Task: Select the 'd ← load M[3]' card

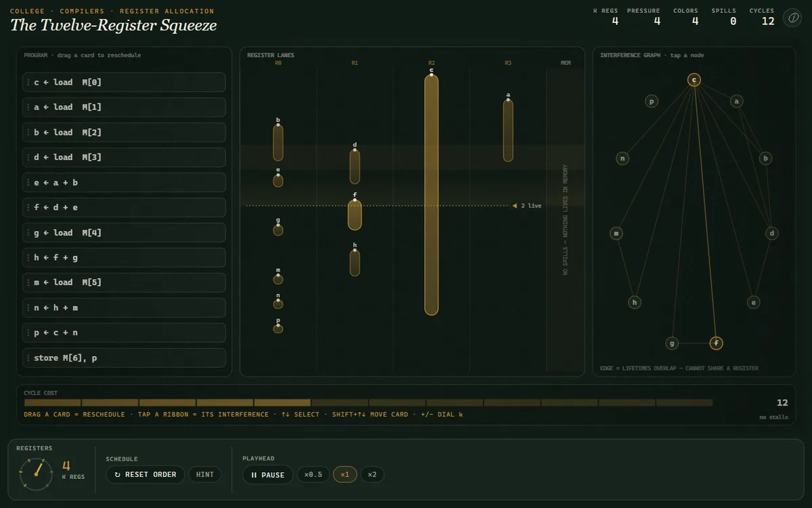Action: click(x=124, y=157)
